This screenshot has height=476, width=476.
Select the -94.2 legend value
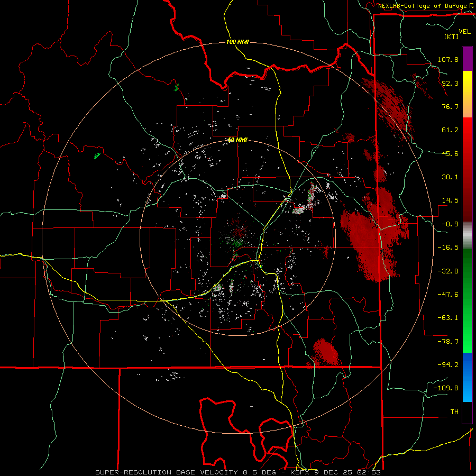click(448, 364)
